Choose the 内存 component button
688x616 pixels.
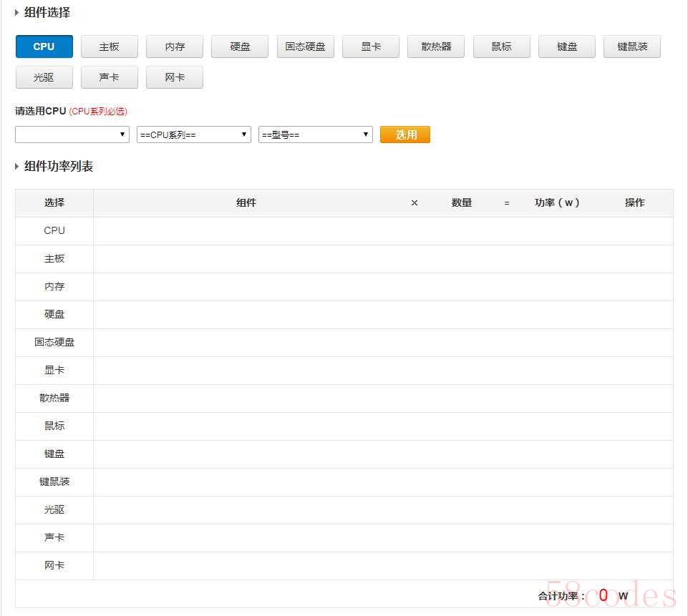(175, 47)
